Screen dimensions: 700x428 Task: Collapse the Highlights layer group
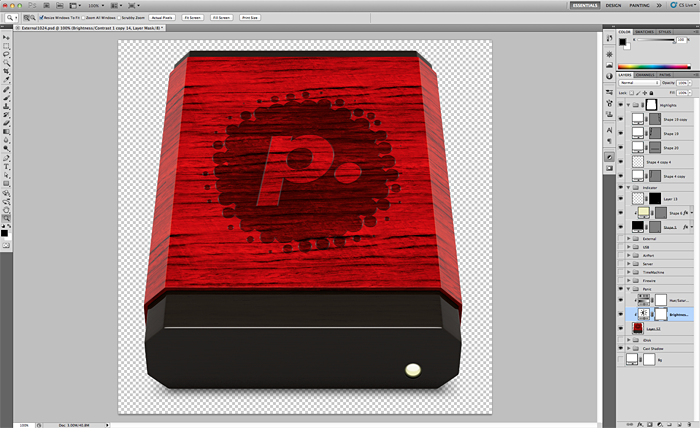629,105
